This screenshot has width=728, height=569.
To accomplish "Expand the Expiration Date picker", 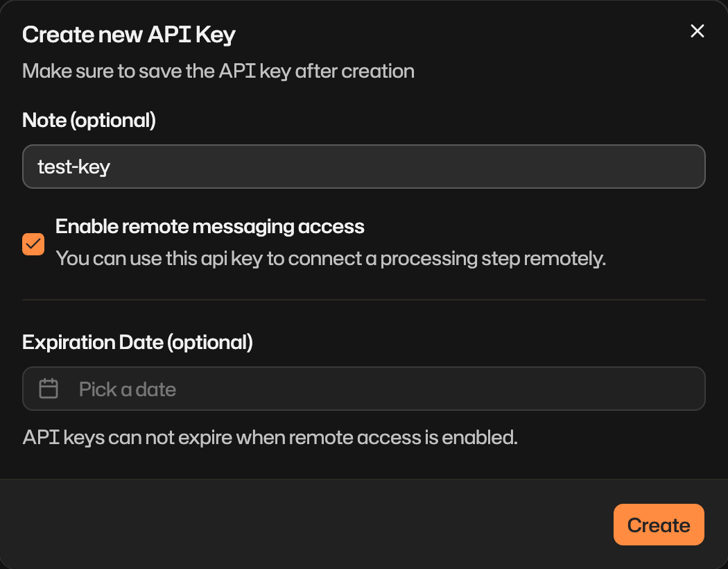I will [364, 389].
